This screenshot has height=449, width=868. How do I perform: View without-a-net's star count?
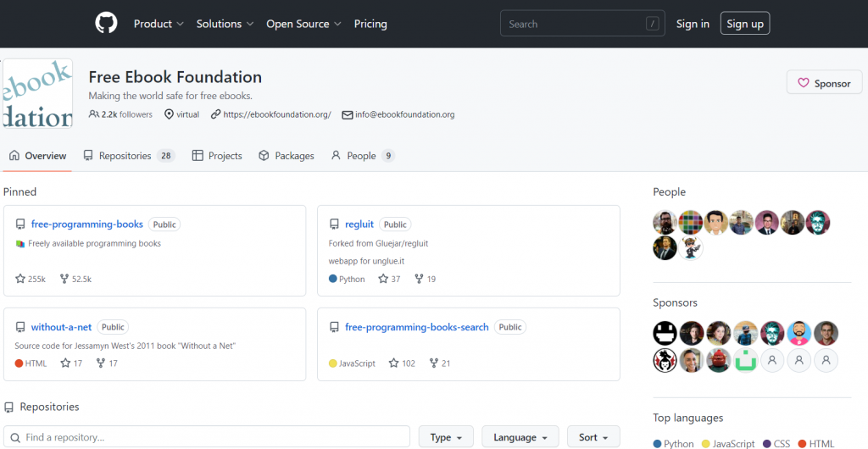(71, 363)
